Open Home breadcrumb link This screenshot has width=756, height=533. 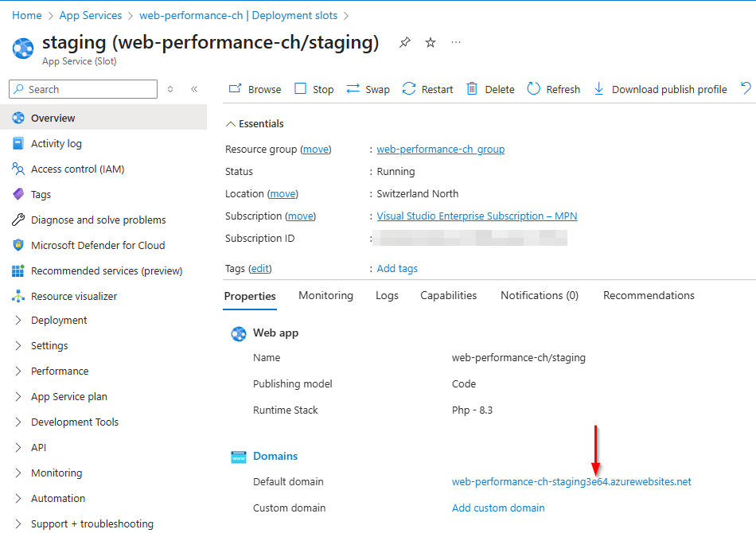[x=27, y=15]
